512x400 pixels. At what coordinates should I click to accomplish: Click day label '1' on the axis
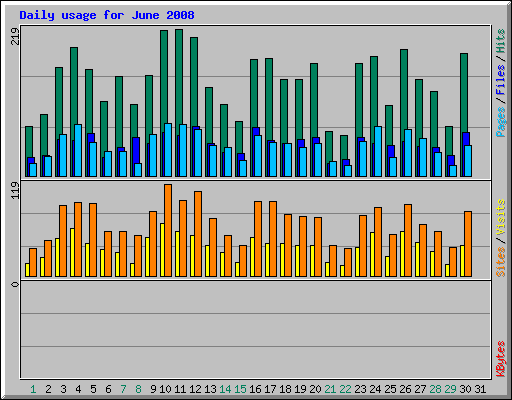[x=33, y=389]
